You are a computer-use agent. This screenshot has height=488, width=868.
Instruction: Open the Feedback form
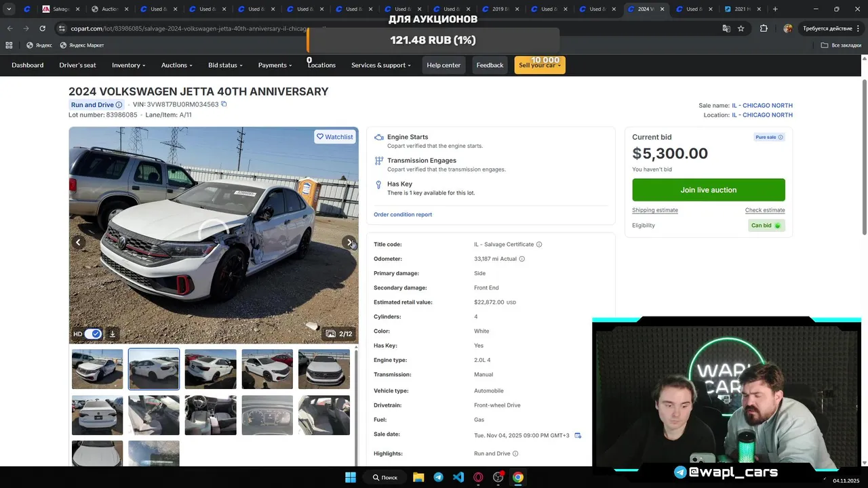pyautogui.click(x=490, y=65)
